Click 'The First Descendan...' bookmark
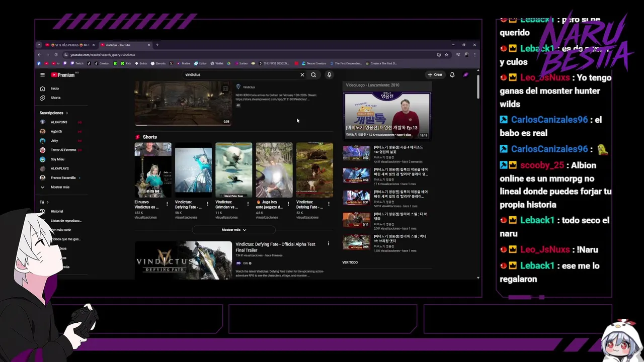644x362 pixels. [346, 63]
